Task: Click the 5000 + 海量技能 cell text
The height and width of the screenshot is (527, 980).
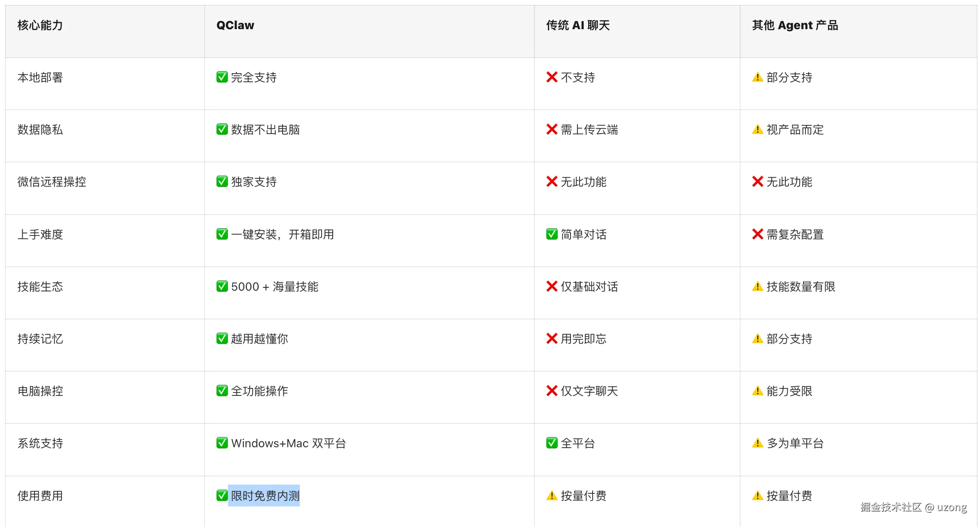Action: pos(274,287)
